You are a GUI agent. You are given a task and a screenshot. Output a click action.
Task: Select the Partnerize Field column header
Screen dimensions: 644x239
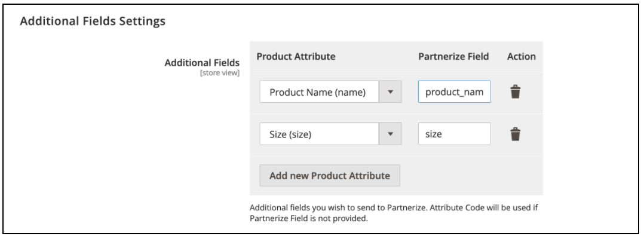tap(453, 56)
